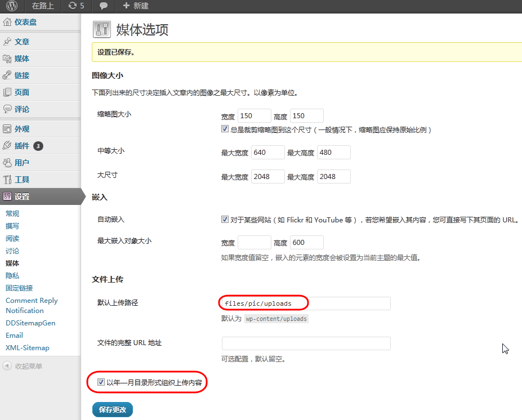This screenshot has height=420, width=522.
Task: Click the 设置已保存 notice text
Action: (116, 52)
